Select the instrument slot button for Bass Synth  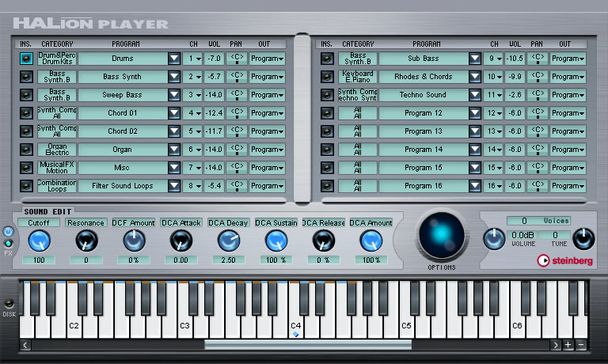click(x=26, y=77)
